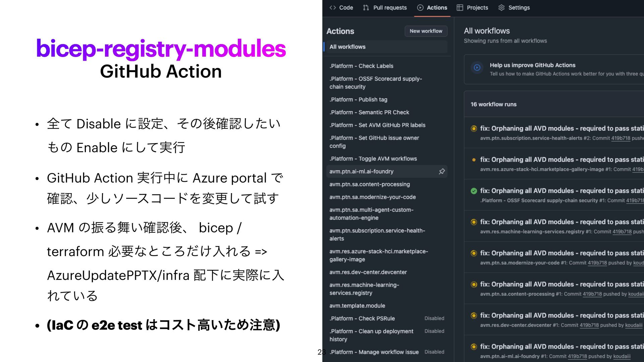
Task: Open commit 419b718 on machine-learning-services.registry run
Action: pos(622,232)
